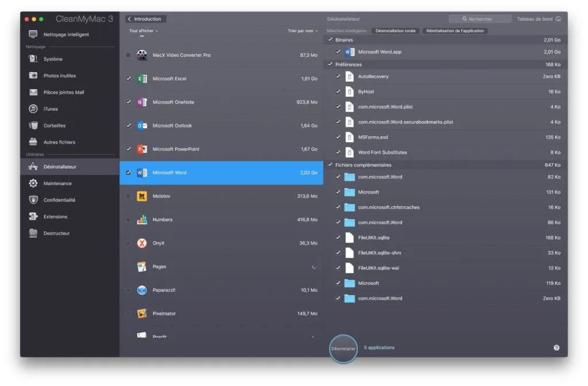Click the Numbers app icon
The width and height of the screenshot is (588, 386).
(142, 219)
